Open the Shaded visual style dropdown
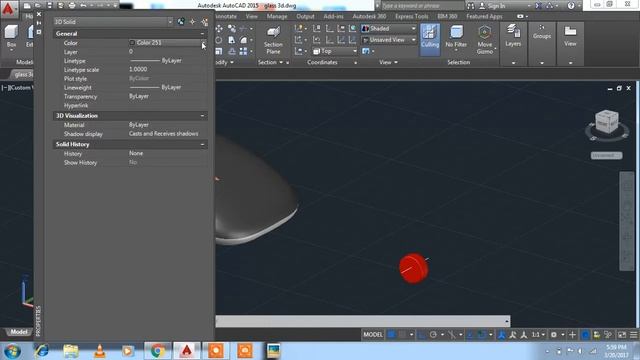The image size is (640, 360). tap(389, 29)
